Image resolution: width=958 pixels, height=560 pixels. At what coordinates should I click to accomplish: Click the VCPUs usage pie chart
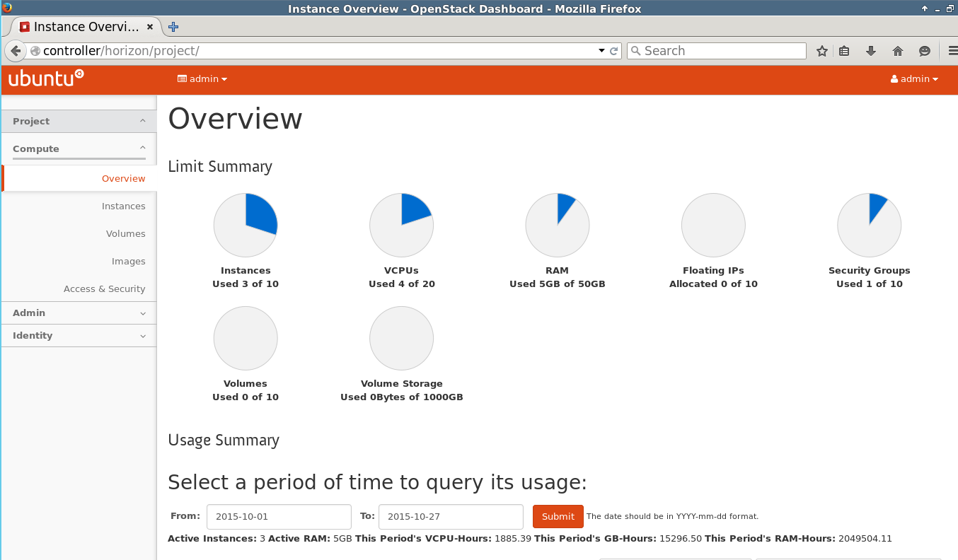click(401, 225)
